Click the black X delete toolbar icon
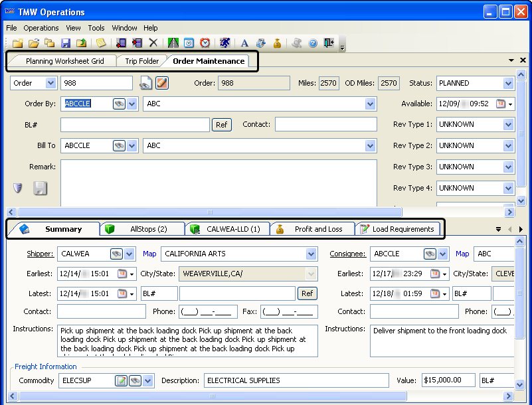 point(153,43)
